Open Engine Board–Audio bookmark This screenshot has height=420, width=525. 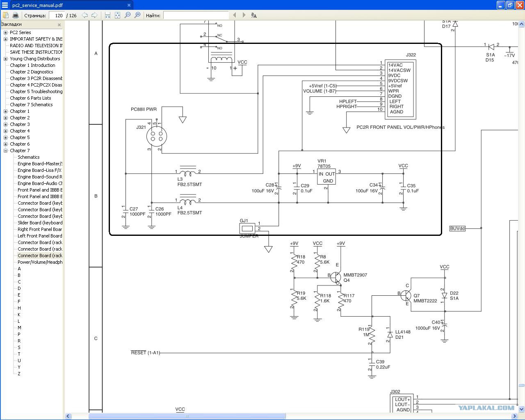pyautogui.click(x=40, y=183)
